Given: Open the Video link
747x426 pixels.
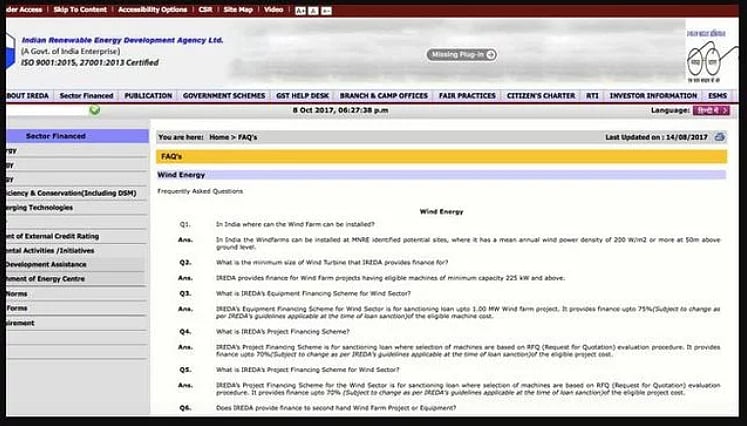Looking at the screenshot, I should click(273, 10).
